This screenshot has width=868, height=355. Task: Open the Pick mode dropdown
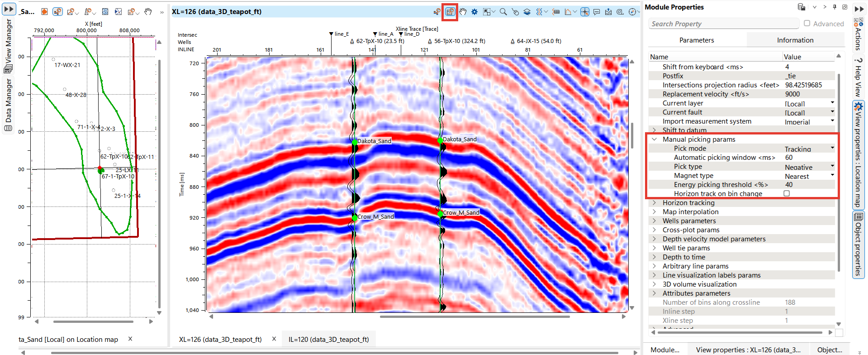click(x=832, y=148)
